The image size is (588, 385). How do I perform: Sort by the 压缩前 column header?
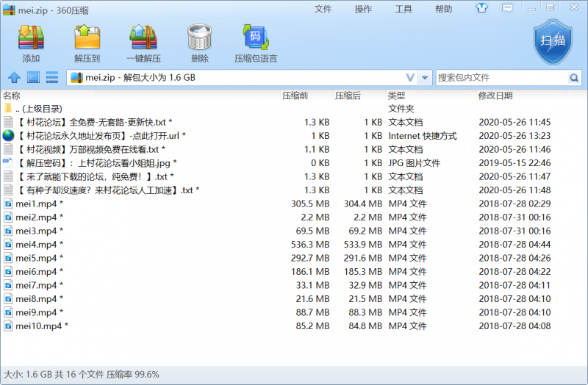pyautogui.click(x=295, y=96)
